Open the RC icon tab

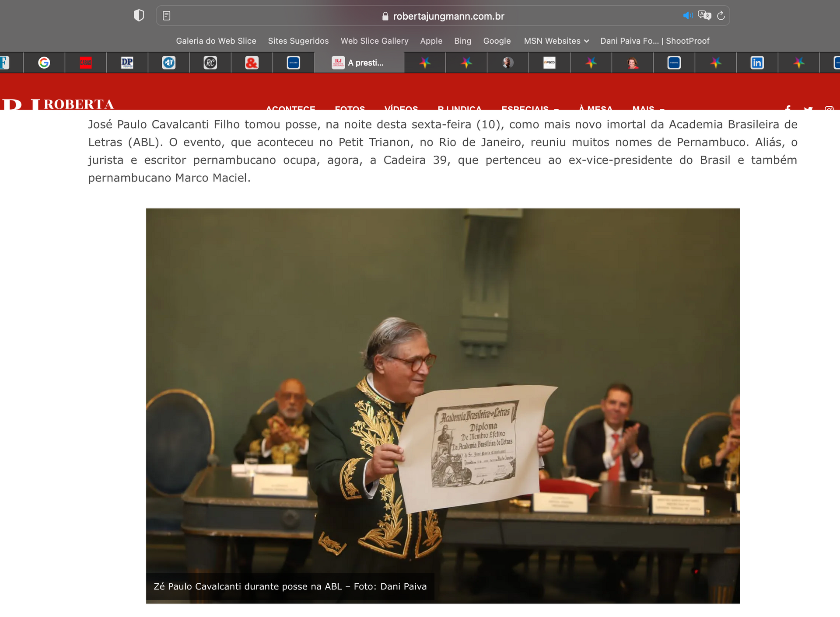coord(210,63)
